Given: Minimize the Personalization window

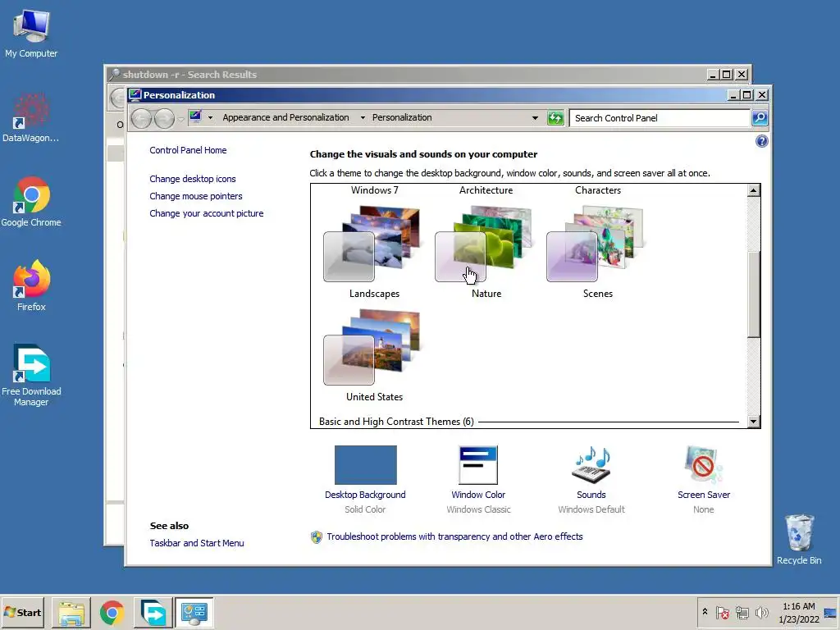Looking at the screenshot, I should tap(733, 95).
